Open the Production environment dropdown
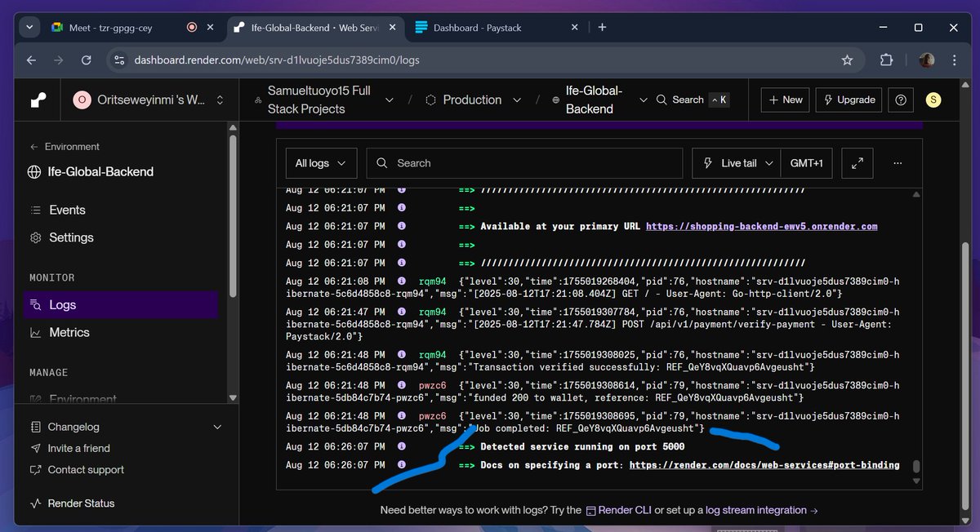 tap(517, 100)
